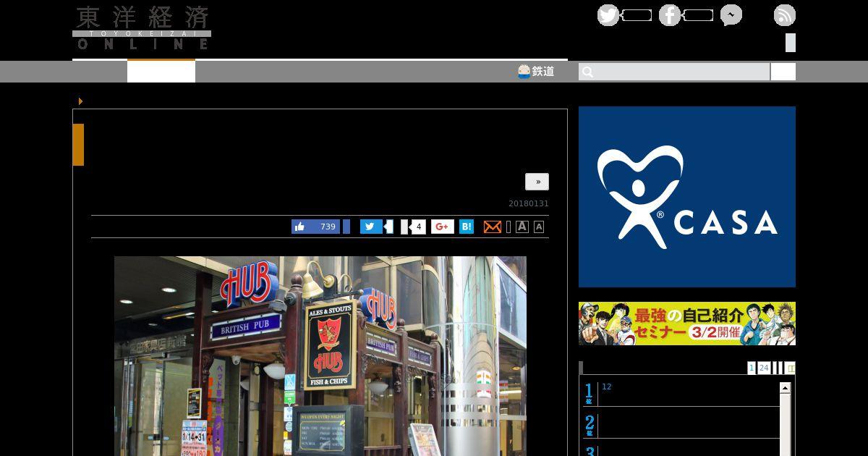Share the article on Google Plus
This screenshot has width=868, height=456.
443,227
